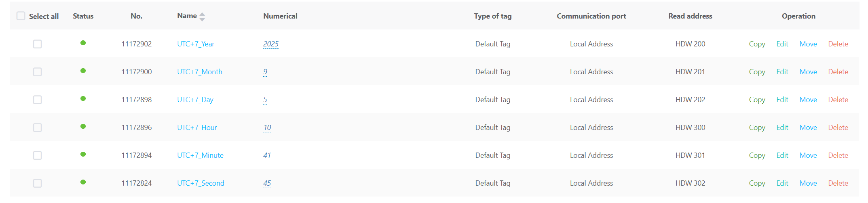
Task: Click the numerical value 2025
Action: pos(271,44)
